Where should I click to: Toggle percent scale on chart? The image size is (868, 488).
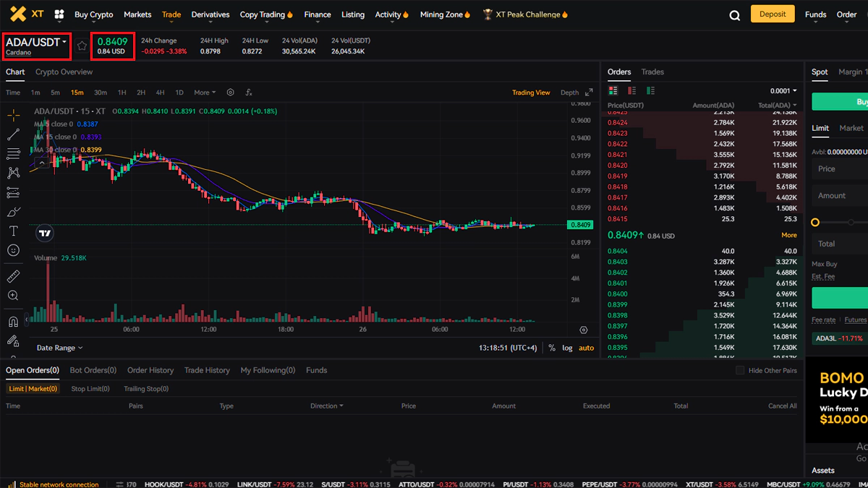click(552, 348)
